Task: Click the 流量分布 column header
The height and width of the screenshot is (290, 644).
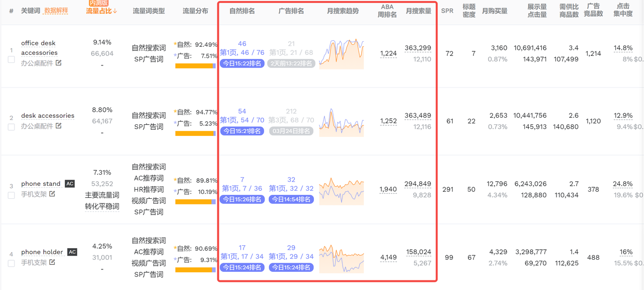Action: tap(195, 11)
